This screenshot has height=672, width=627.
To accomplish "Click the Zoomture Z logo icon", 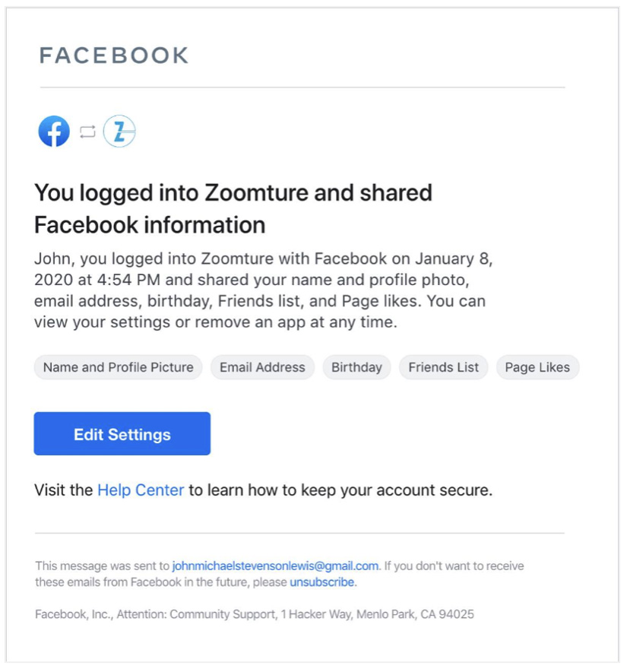I will click(x=119, y=132).
